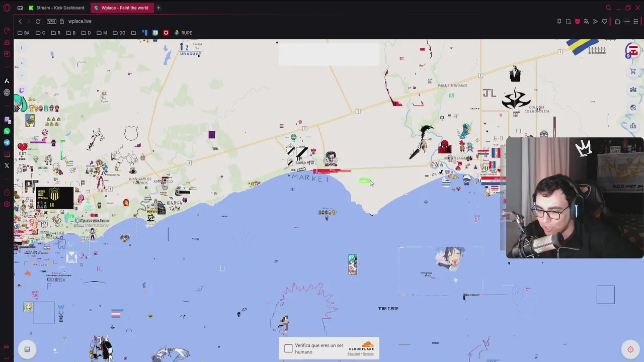644x362 pixels.
Task: Switch to Stream - Kick Dashboard tab
Action: [x=56, y=8]
